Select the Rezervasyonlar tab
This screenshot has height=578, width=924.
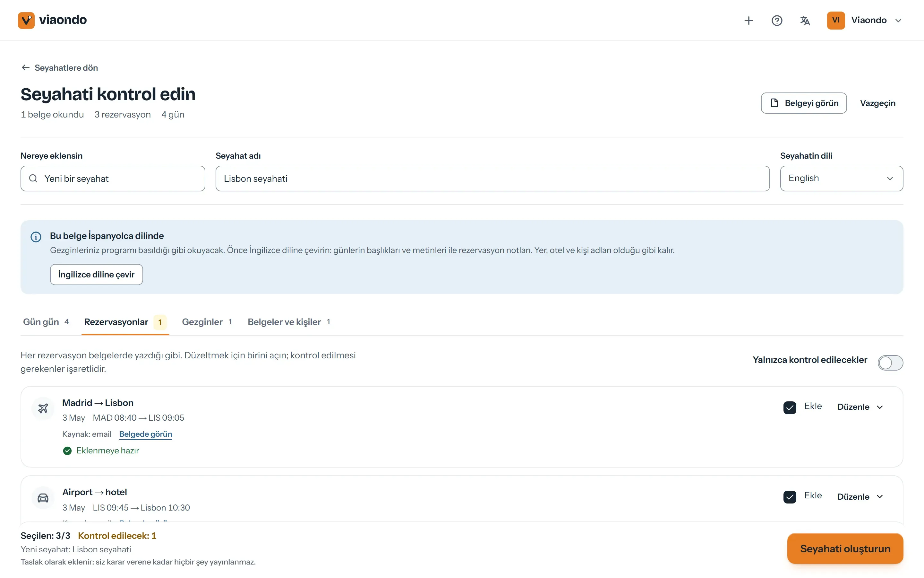coord(125,322)
